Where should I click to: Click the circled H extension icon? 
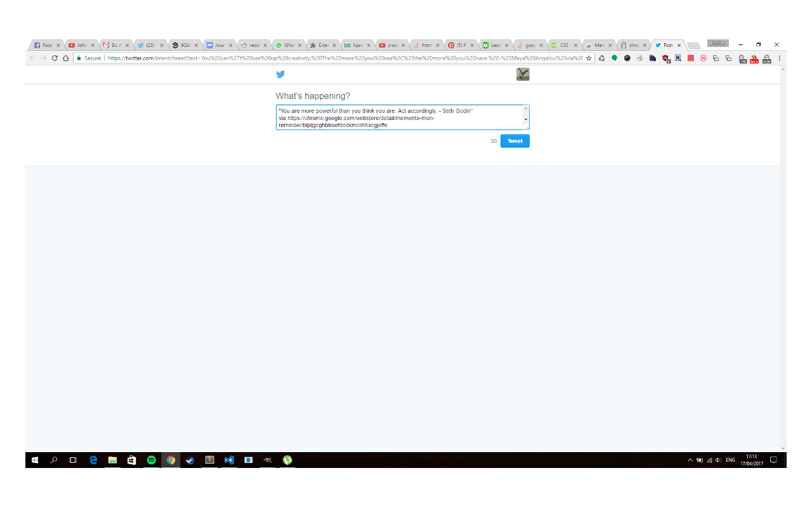point(704,58)
